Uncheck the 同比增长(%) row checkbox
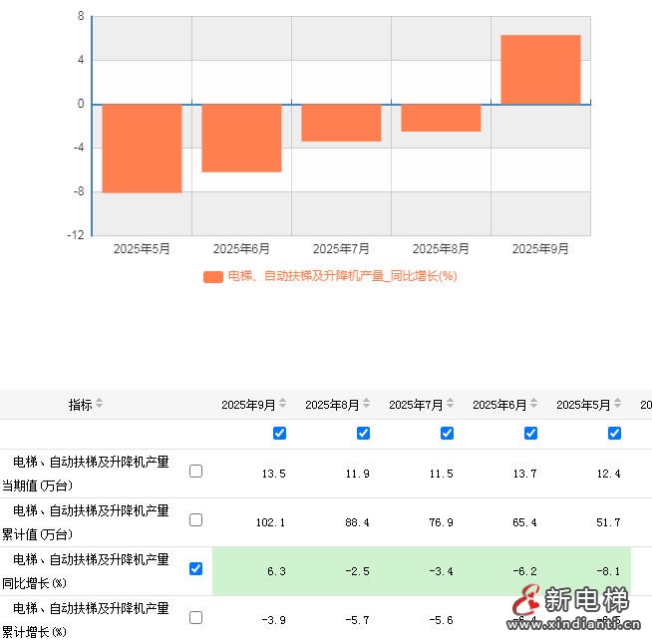 (195, 568)
